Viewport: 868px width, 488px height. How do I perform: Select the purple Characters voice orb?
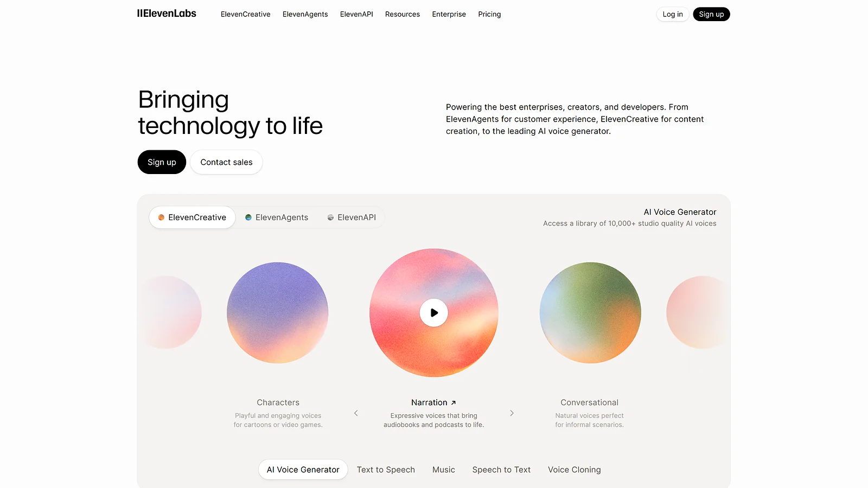[x=278, y=313]
